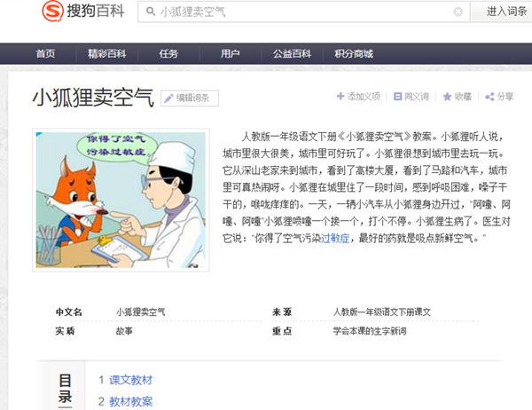Screen dimensions: 532x410
Task: Click the 同义词 icon
Action: tap(397, 97)
